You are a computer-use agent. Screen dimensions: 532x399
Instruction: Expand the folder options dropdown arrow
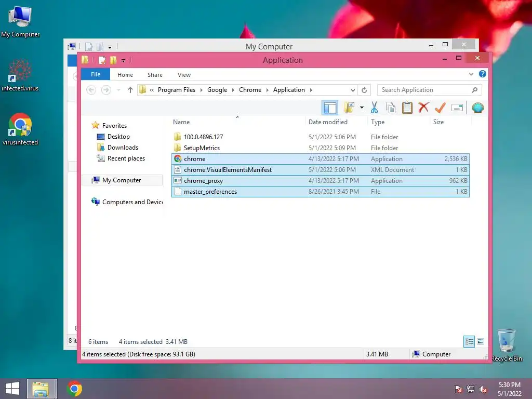click(x=362, y=108)
